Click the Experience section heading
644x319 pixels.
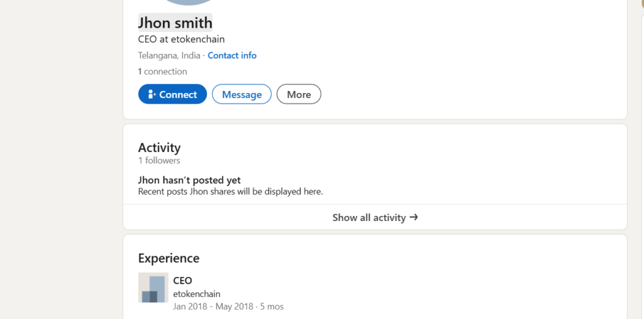click(x=169, y=258)
